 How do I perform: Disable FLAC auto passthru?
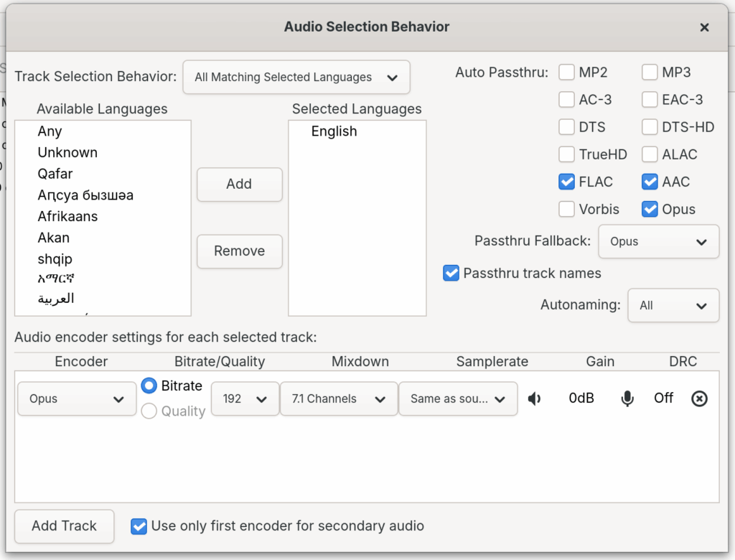566,182
